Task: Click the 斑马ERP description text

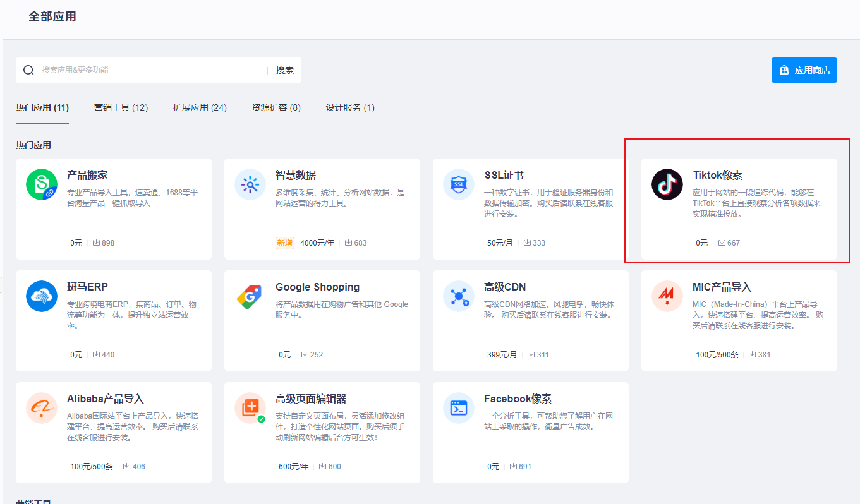Action: click(x=131, y=315)
